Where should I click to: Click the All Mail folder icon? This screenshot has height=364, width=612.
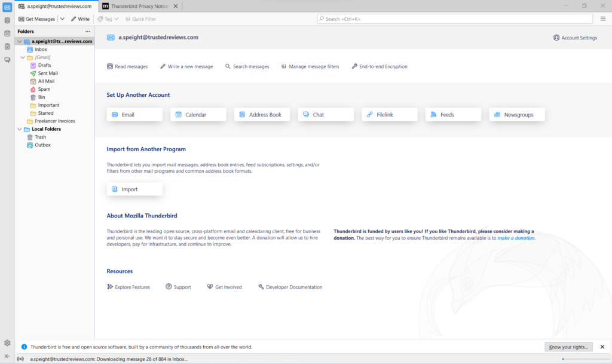33,81
